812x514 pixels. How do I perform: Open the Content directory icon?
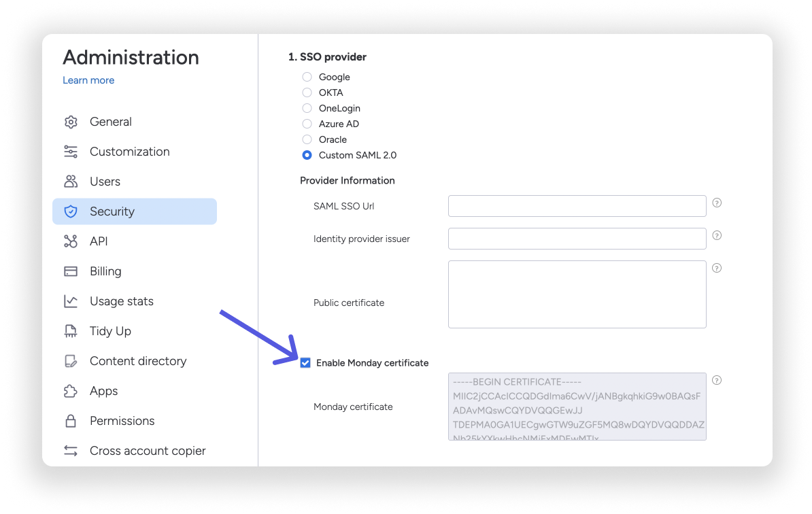(71, 361)
